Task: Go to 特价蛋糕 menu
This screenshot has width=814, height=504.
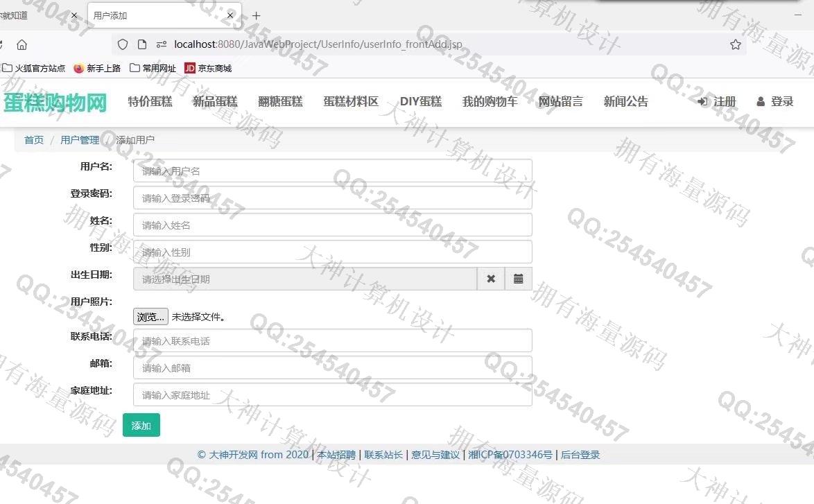Action: click(x=150, y=102)
